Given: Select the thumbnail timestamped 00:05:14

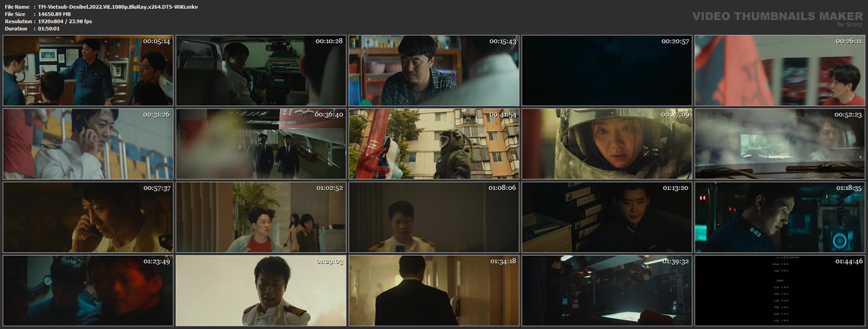Looking at the screenshot, I should pos(88,71).
